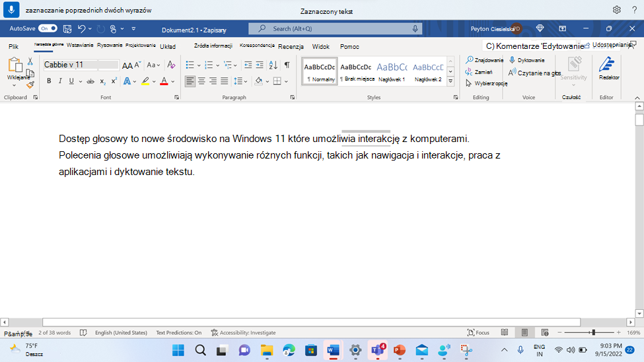The width and height of the screenshot is (644, 362).
Task: Switch to Focus mode
Action: (x=478, y=332)
